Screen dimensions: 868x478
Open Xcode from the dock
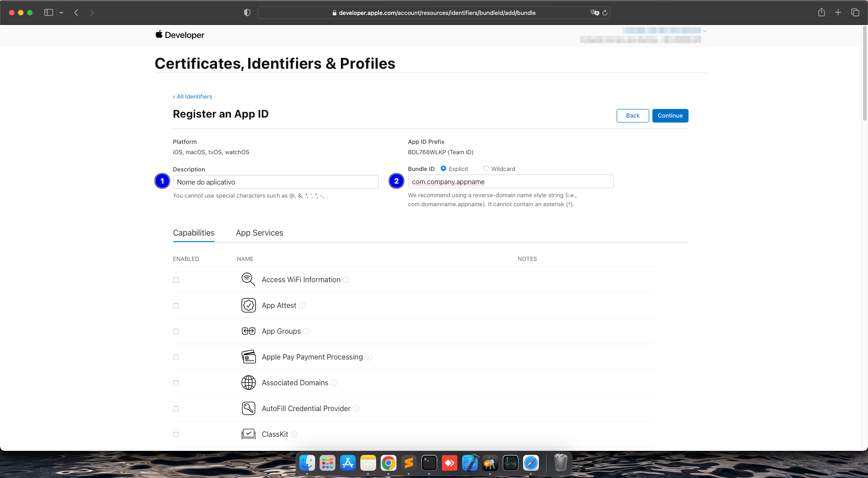470,463
